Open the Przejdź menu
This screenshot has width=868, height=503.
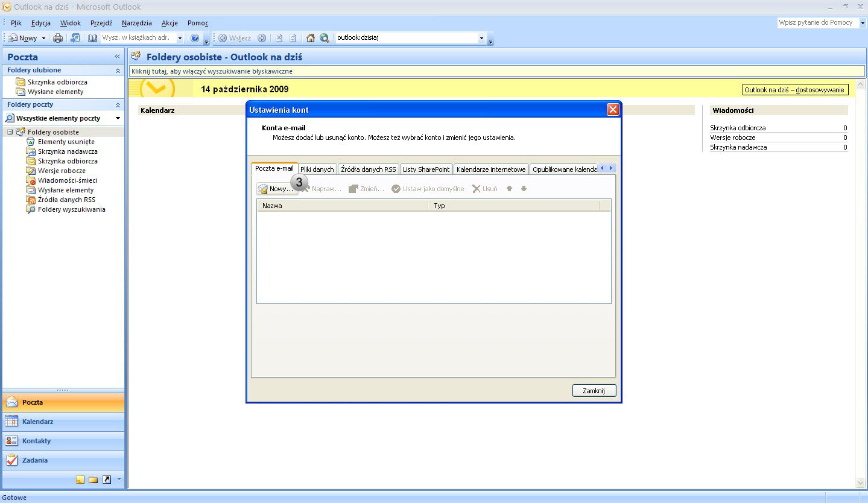pyautogui.click(x=101, y=23)
